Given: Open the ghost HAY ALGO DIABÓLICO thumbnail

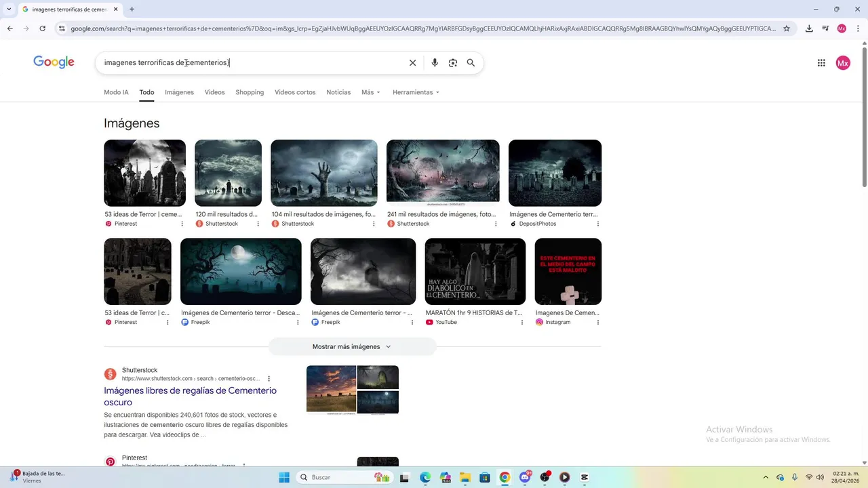Looking at the screenshot, I should point(475,271).
